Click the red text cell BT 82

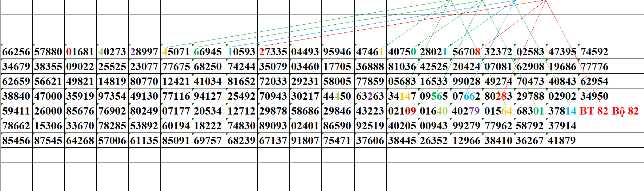click(594, 111)
